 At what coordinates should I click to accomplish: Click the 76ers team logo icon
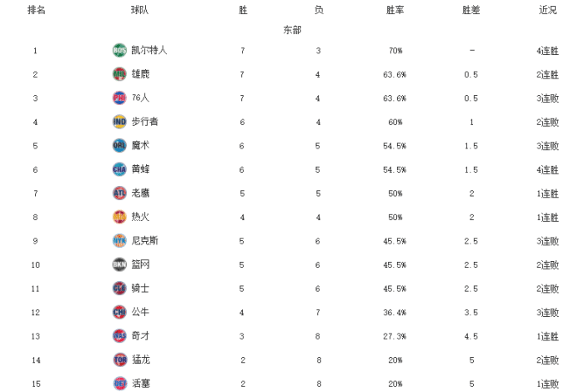119,98
